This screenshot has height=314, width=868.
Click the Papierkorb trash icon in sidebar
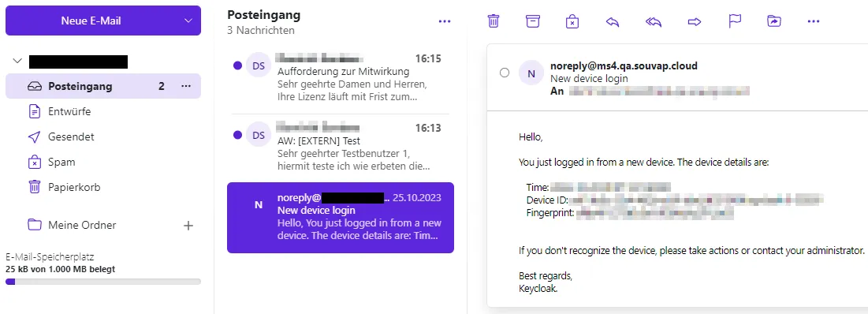[x=35, y=187]
